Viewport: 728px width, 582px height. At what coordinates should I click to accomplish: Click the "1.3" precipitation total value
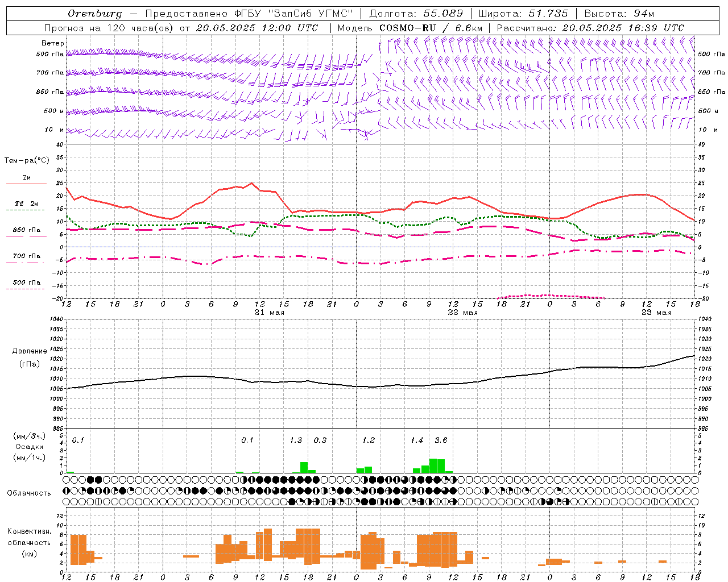tap(296, 440)
